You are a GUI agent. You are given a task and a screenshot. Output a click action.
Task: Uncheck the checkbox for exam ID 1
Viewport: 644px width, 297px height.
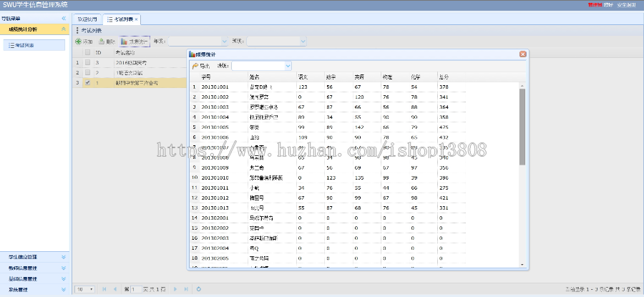[87, 82]
